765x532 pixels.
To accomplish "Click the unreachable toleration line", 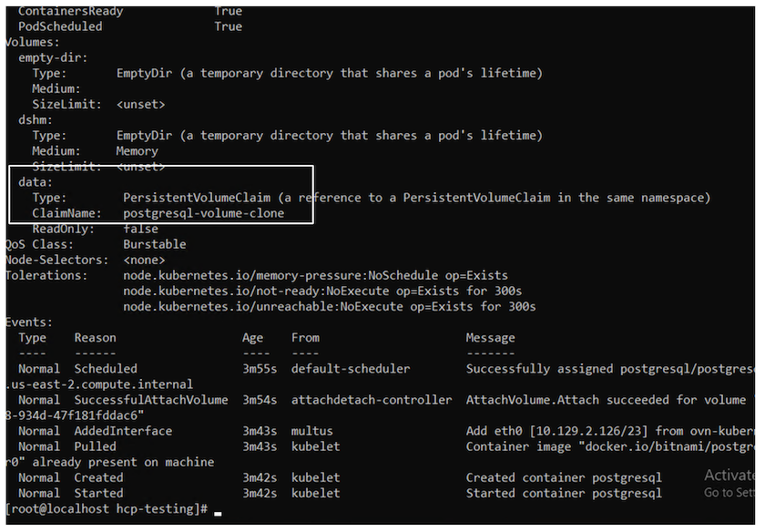I will 329,306.
